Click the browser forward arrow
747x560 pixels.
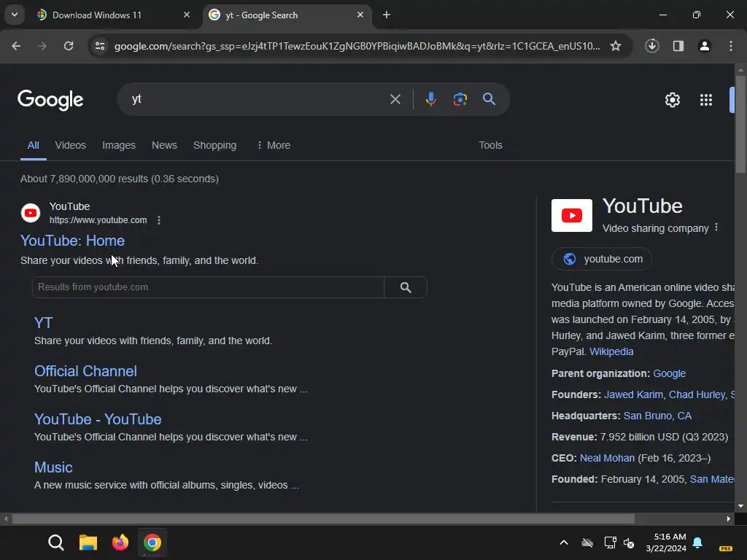coord(42,46)
